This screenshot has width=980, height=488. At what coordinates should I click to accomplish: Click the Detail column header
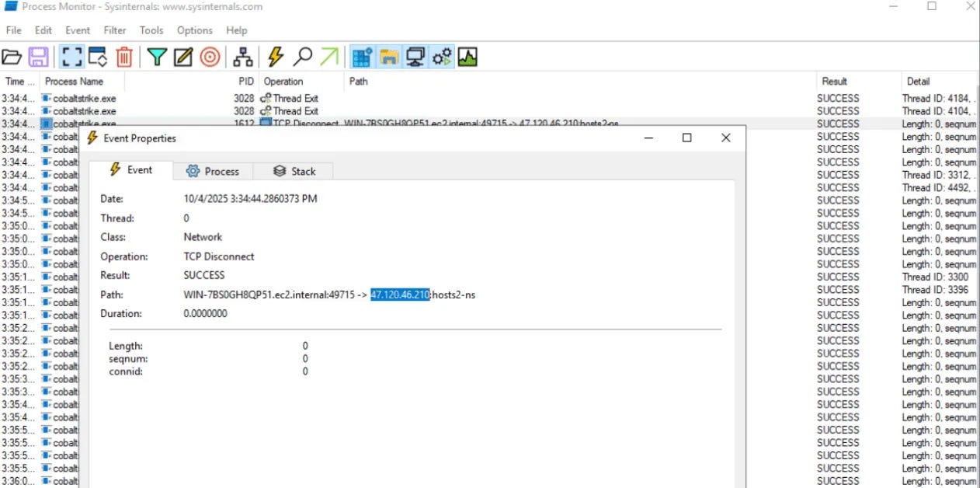(x=940, y=81)
